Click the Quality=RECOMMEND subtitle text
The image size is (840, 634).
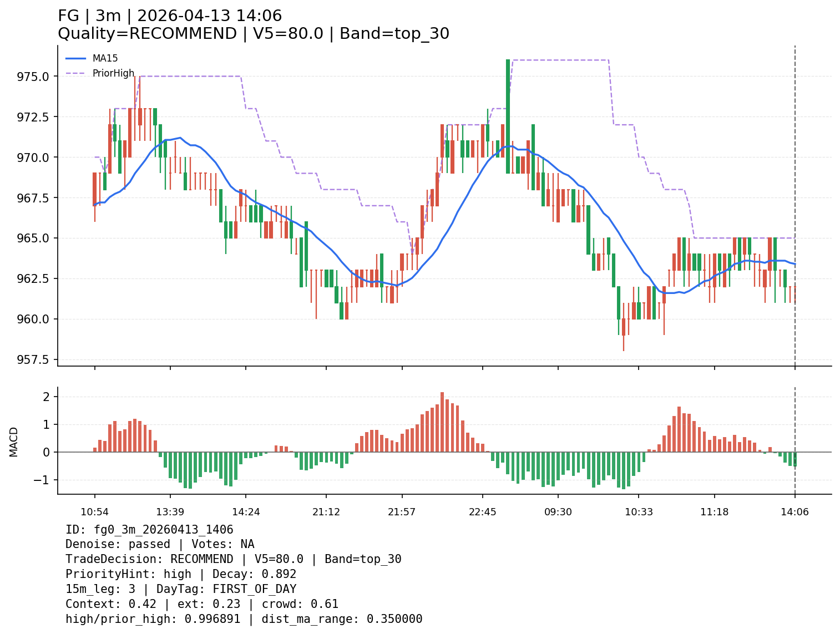coord(253,34)
